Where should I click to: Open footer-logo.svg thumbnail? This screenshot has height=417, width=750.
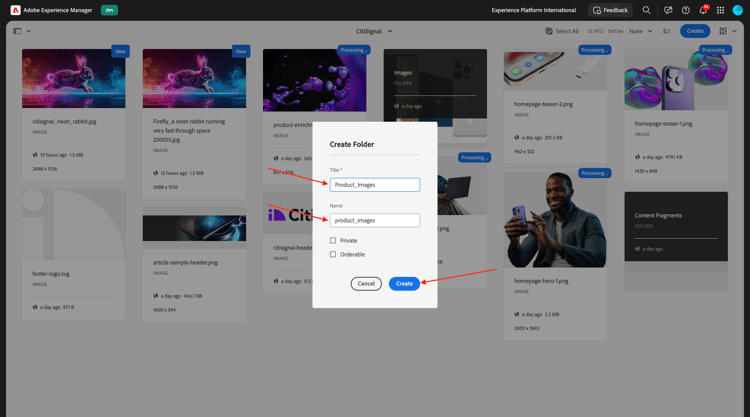tap(74, 224)
